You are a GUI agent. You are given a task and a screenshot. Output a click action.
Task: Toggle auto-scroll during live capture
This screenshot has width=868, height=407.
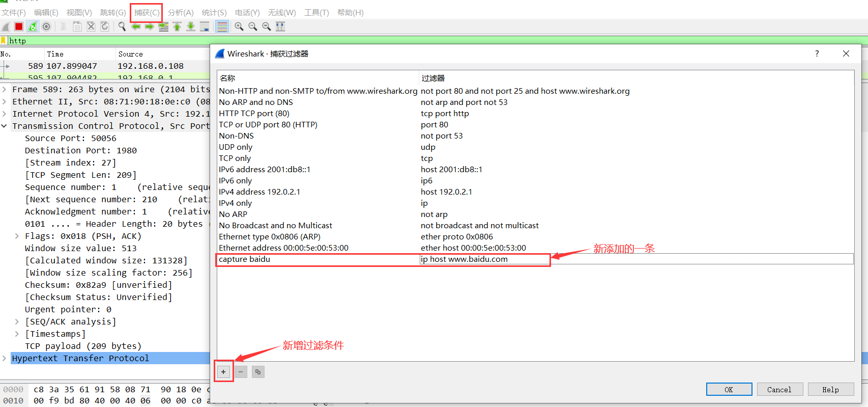pos(205,26)
